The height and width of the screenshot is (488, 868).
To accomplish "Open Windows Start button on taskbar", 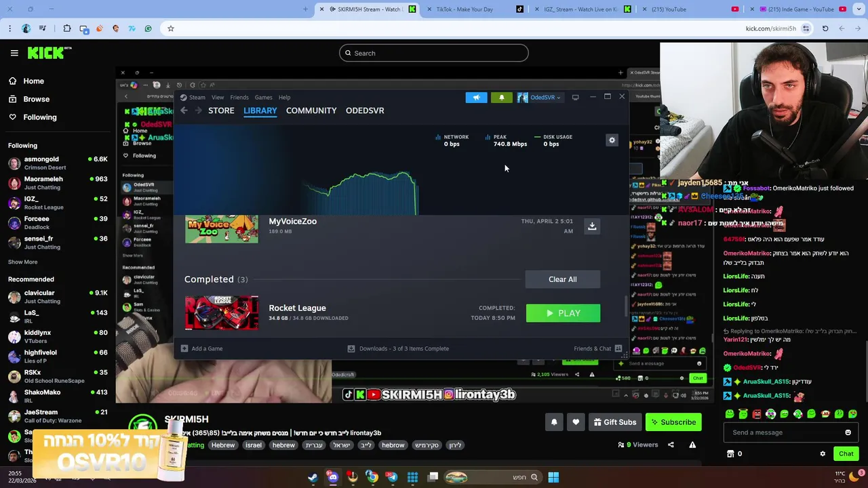I will click(553, 477).
